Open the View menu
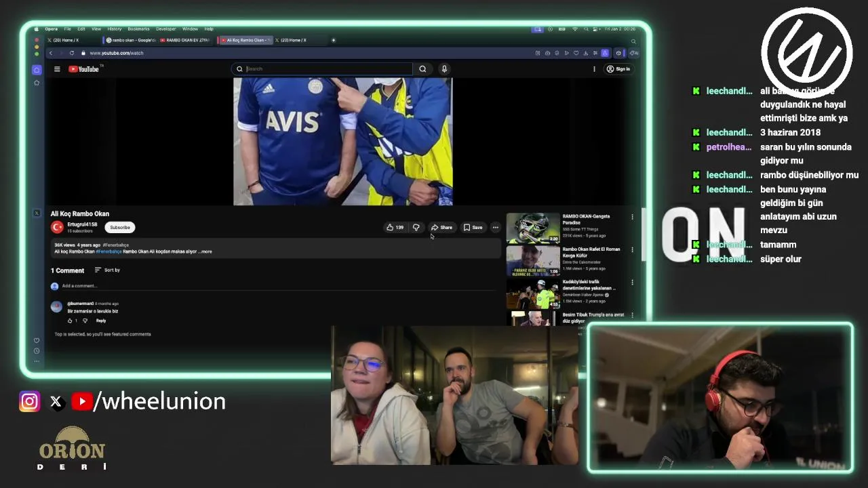Image resolution: width=868 pixels, height=488 pixels. [x=96, y=29]
